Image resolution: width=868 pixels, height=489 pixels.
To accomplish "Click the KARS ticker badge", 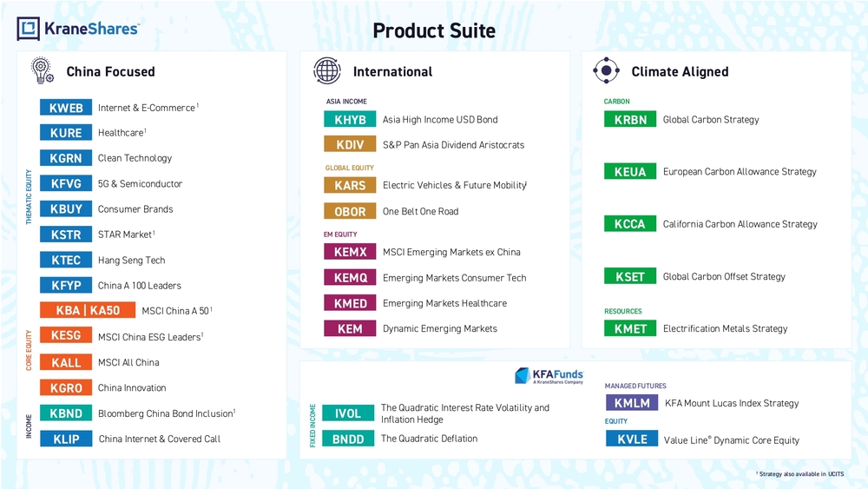I will point(350,186).
